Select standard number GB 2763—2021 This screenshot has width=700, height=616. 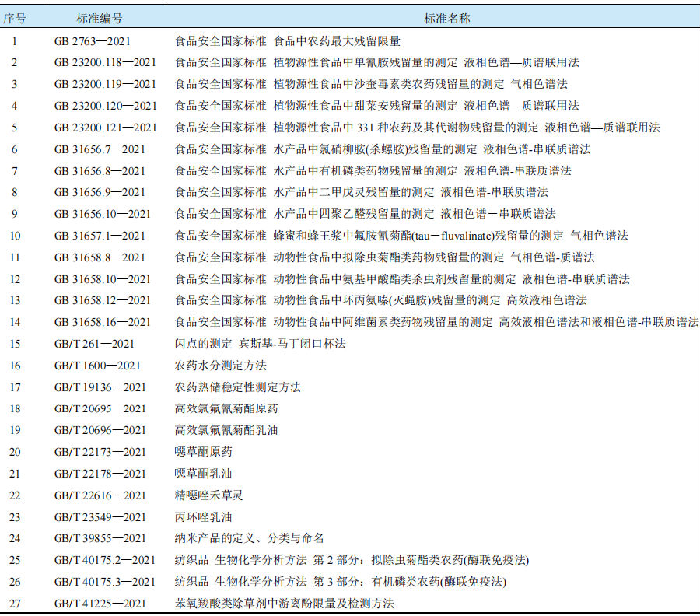tap(93, 41)
